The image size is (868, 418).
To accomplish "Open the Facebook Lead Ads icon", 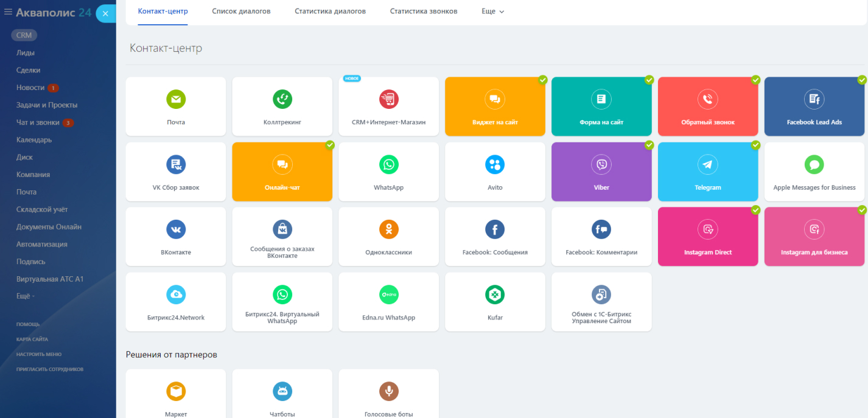I will [x=814, y=99].
